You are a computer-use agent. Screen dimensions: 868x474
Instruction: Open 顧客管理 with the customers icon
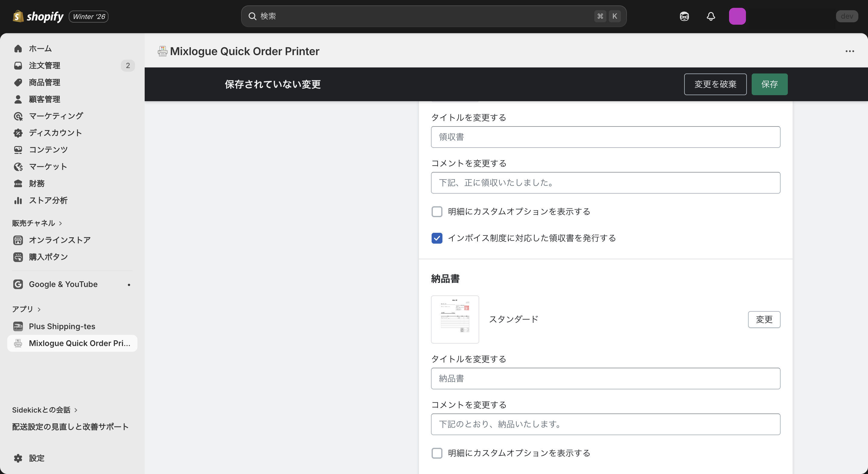coord(18,99)
